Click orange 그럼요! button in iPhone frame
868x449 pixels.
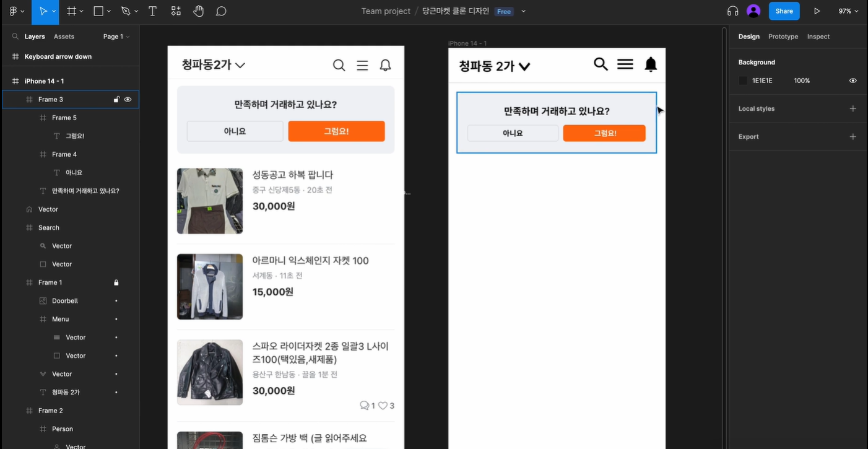(x=604, y=133)
